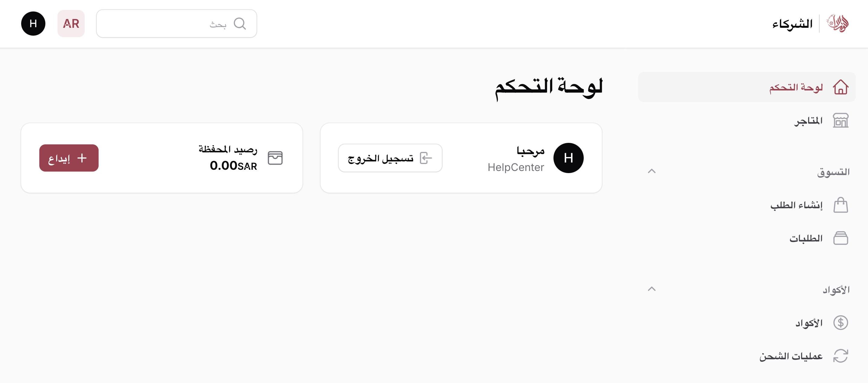Focus the بحث search input field
Viewport: 868px width, 383px height.
[x=177, y=24]
